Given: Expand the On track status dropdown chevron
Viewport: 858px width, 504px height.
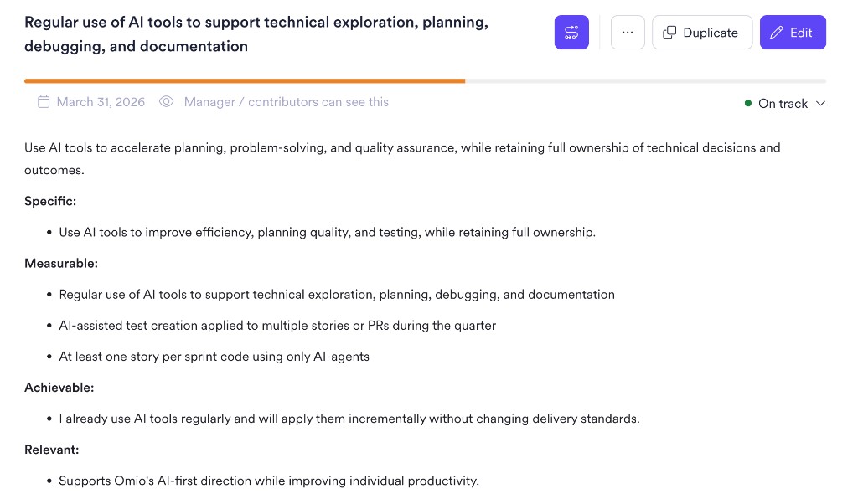Looking at the screenshot, I should (819, 104).
